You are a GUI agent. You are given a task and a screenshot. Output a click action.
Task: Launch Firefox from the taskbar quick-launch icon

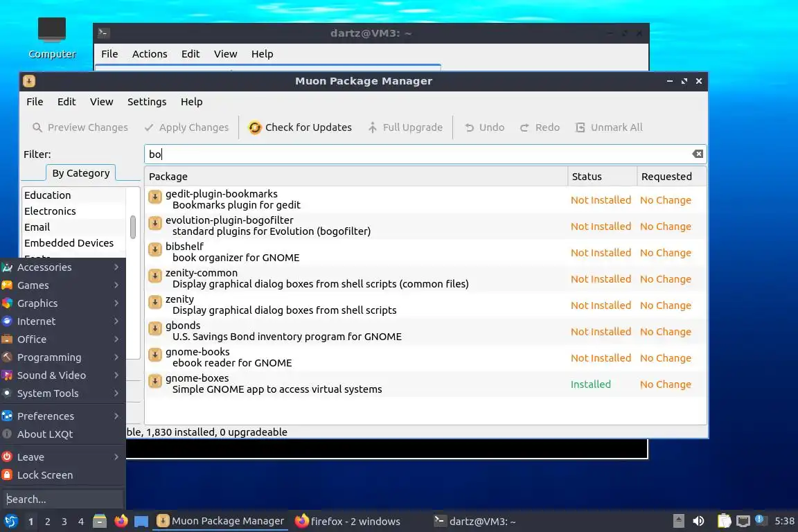coord(121,521)
